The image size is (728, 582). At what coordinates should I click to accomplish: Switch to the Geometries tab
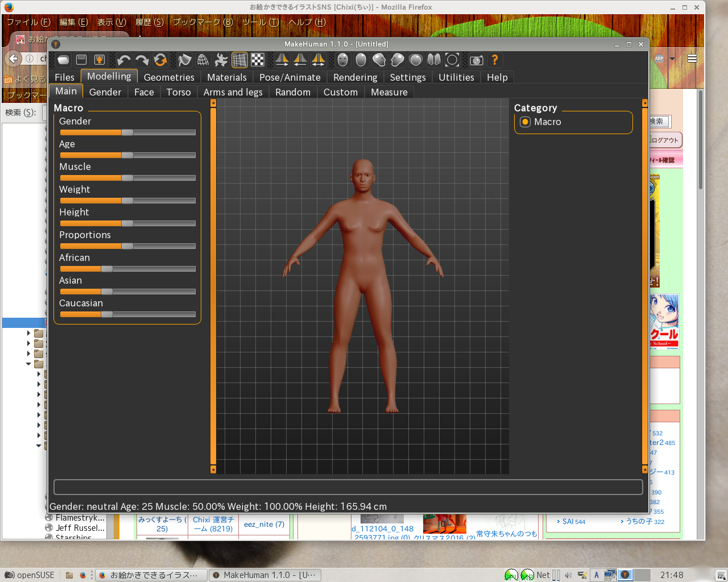click(169, 77)
